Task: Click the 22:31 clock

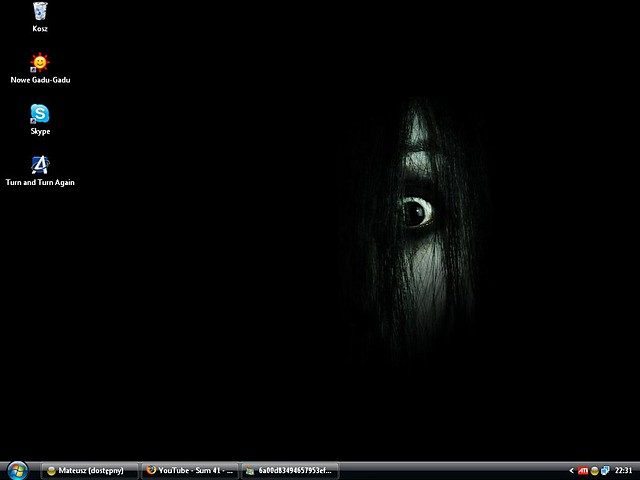Action: (623, 471)
